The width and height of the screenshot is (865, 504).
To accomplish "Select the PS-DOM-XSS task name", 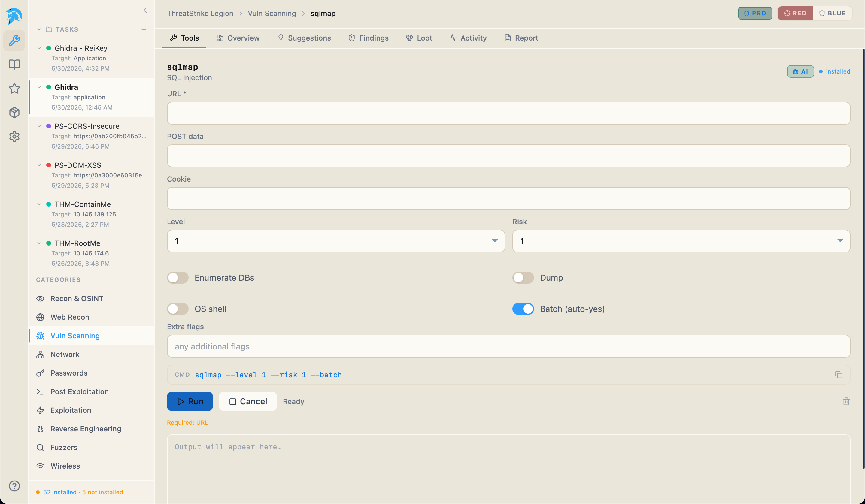I will 78,165.
